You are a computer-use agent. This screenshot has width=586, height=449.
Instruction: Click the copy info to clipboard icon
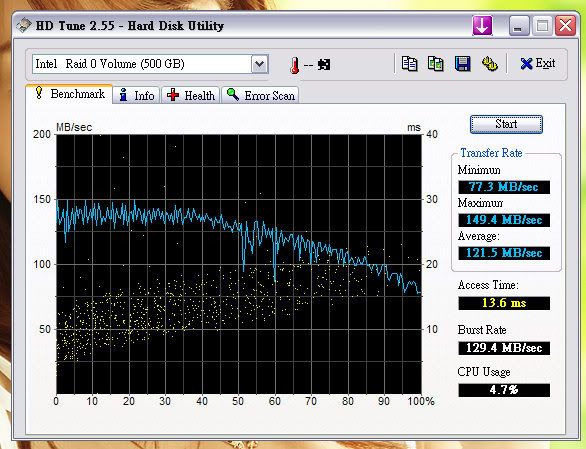pyautogui.click(x=410, y=64)
